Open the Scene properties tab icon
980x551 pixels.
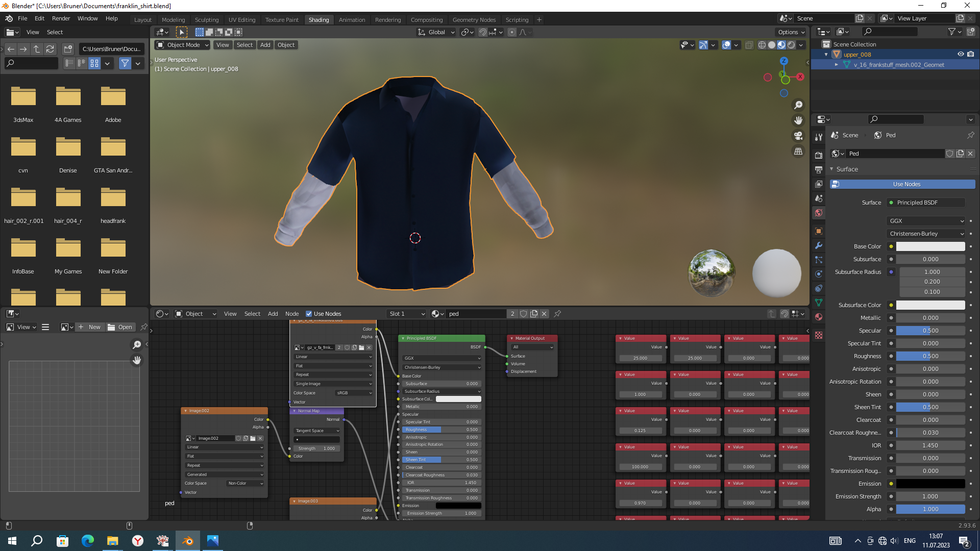[819, 198]
